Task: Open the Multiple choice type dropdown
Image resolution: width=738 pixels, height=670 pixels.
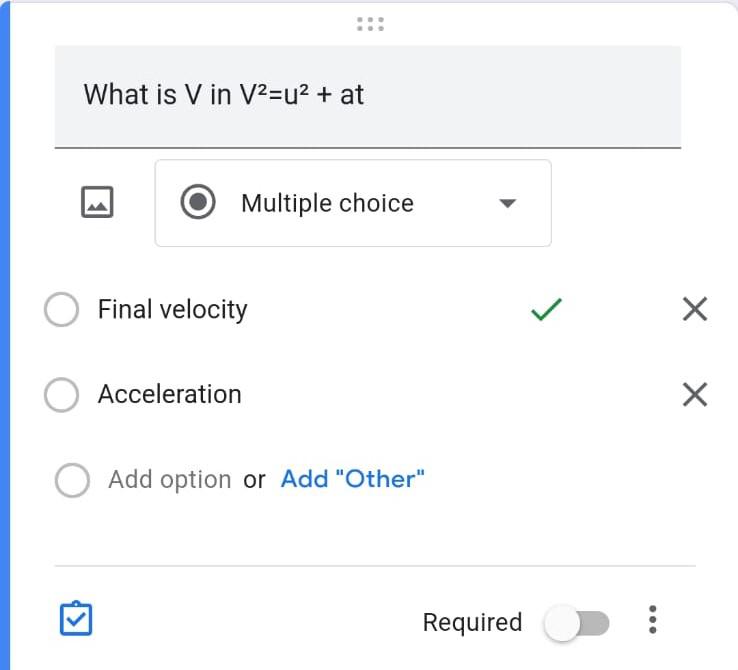Action: 352,203
